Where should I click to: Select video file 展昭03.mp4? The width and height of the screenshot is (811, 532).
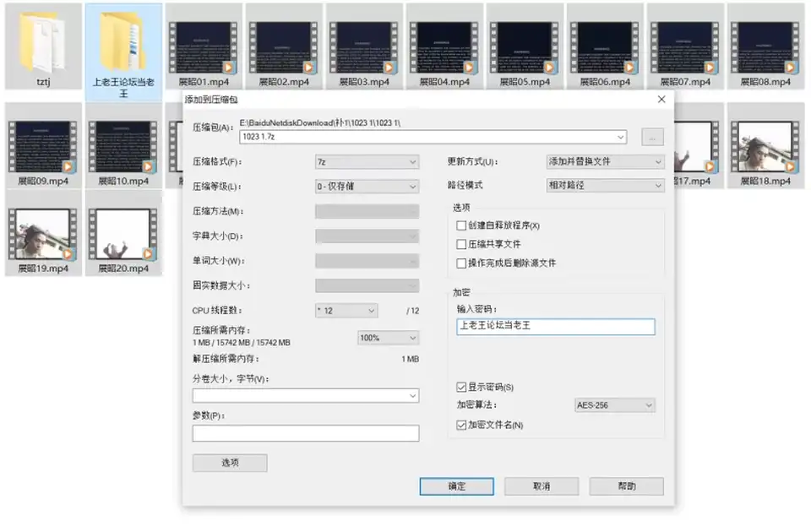(x=364, y=46)
